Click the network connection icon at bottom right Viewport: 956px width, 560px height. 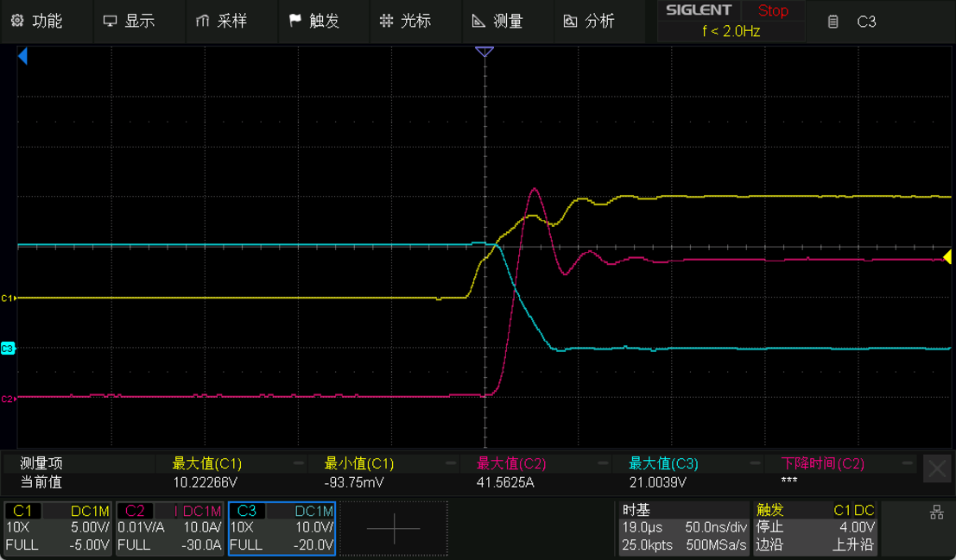pos(936,513)
